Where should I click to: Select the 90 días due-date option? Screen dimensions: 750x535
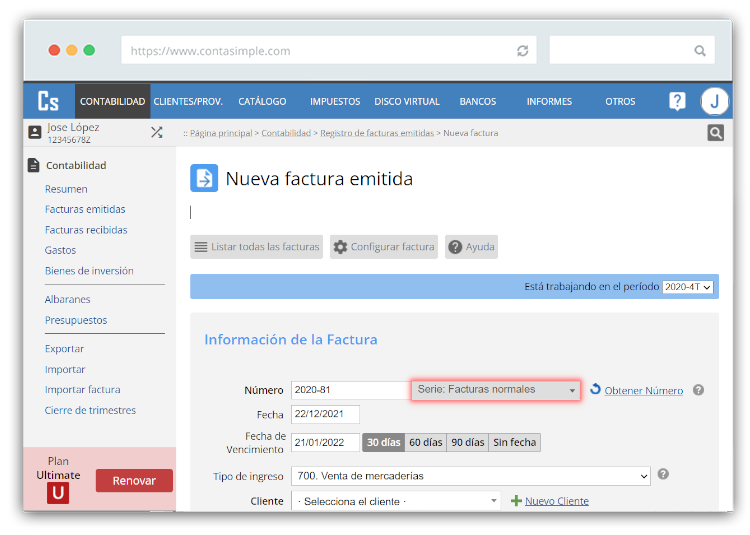[468, 442]
